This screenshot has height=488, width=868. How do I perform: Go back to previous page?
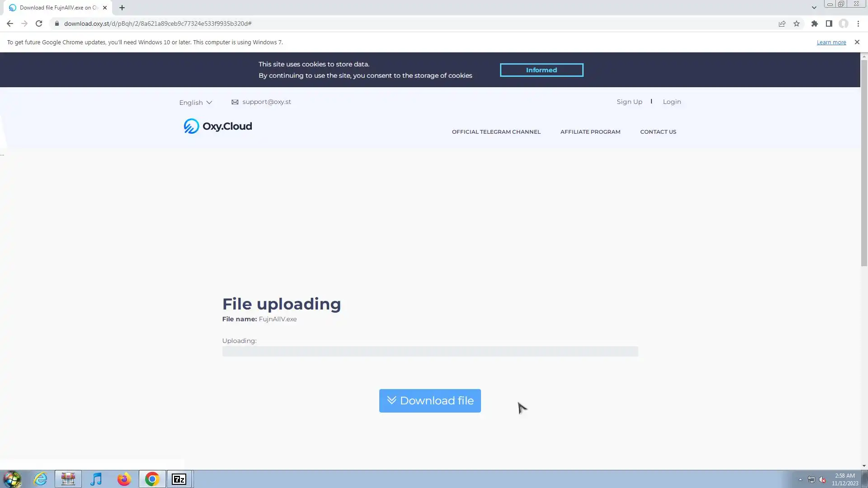pyautogui.click(x=10, y=23)
